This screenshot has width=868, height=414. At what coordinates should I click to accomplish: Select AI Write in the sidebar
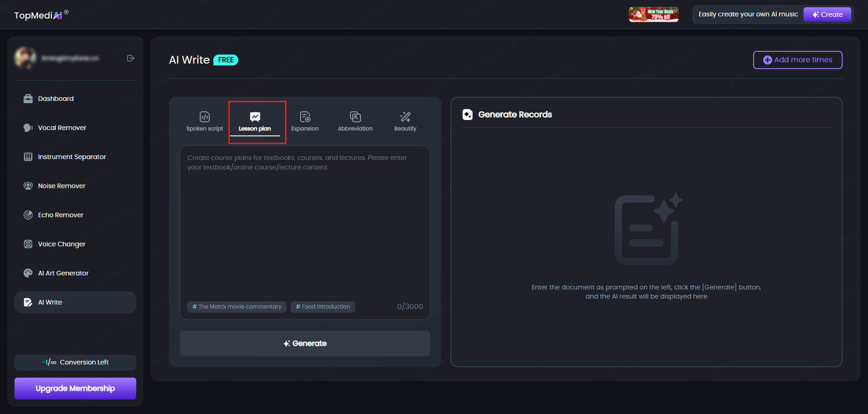pyautogui.click(x=75, y=302)
